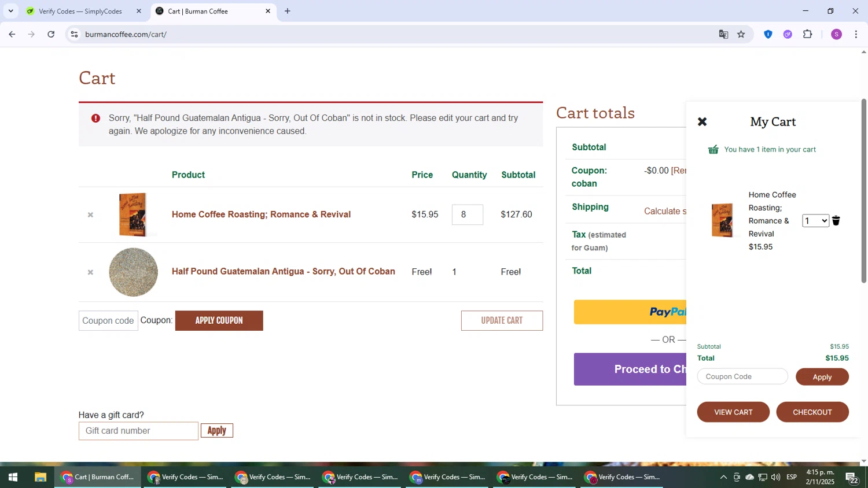Open the Extensions puzzle icon
The image size is (868, 488).
(808, 34)
